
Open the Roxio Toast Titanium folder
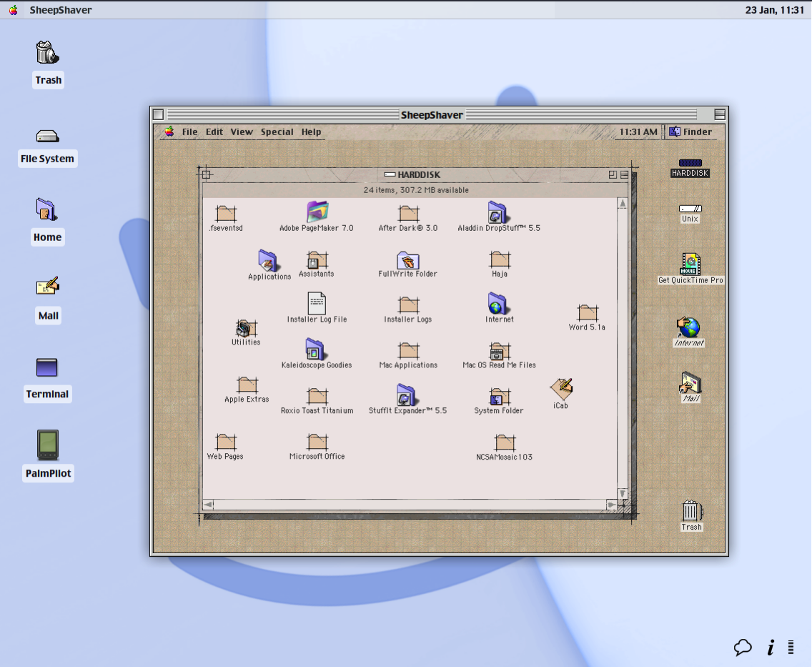click(x=317, y=396)
